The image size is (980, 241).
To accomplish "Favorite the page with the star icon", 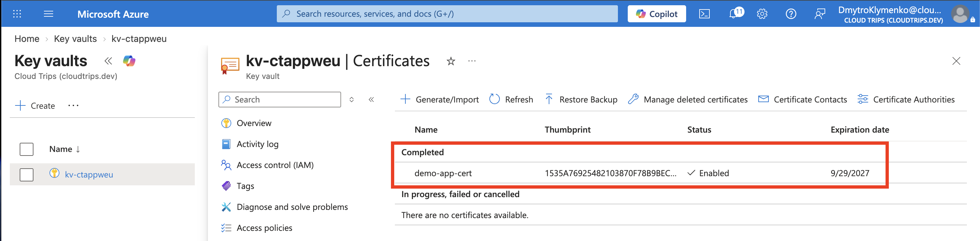I will (451, 61).
